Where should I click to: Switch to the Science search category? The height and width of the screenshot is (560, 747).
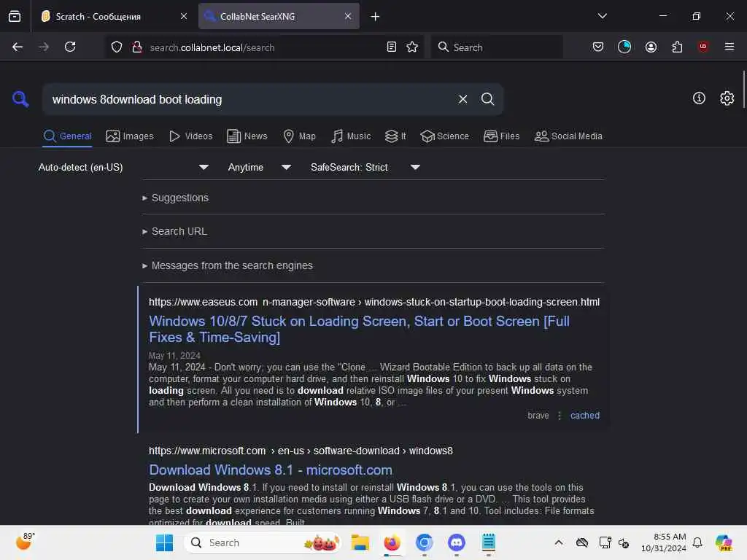[x=444, y=136]
